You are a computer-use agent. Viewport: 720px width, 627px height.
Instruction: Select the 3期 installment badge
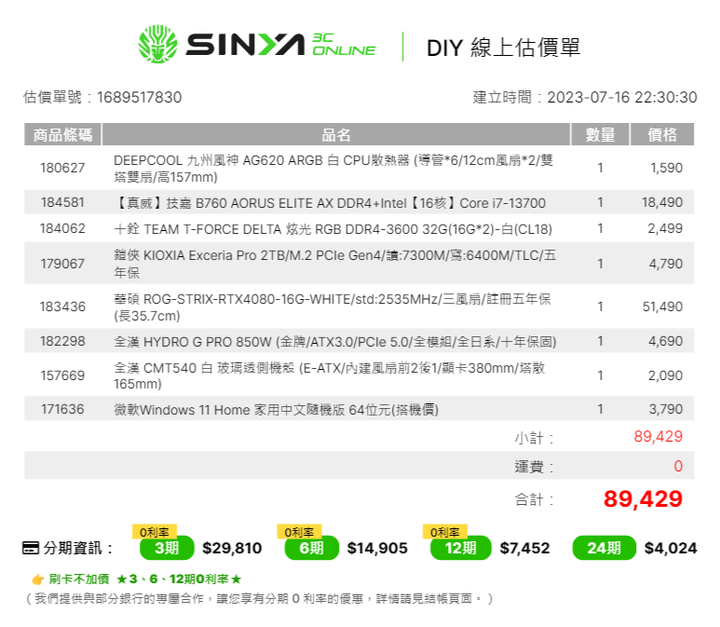(x=167, y=548)
